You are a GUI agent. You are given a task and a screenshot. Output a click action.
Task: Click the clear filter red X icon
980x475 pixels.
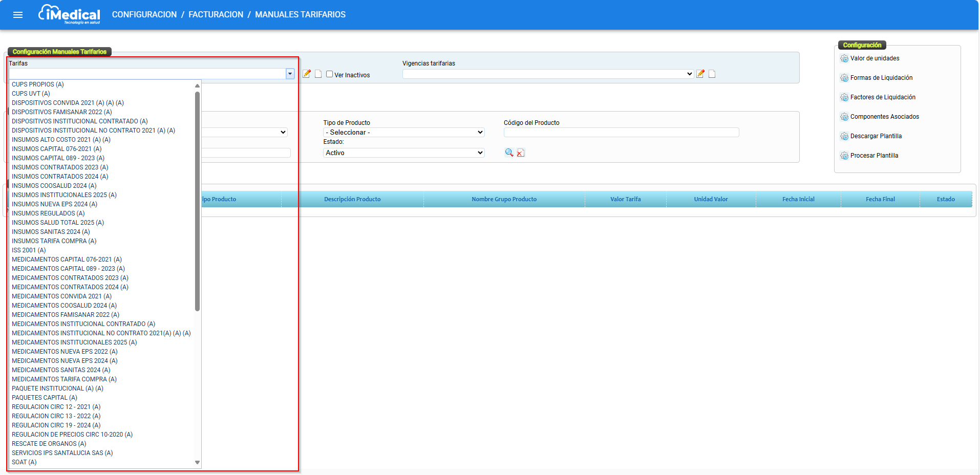click(521, 153)
